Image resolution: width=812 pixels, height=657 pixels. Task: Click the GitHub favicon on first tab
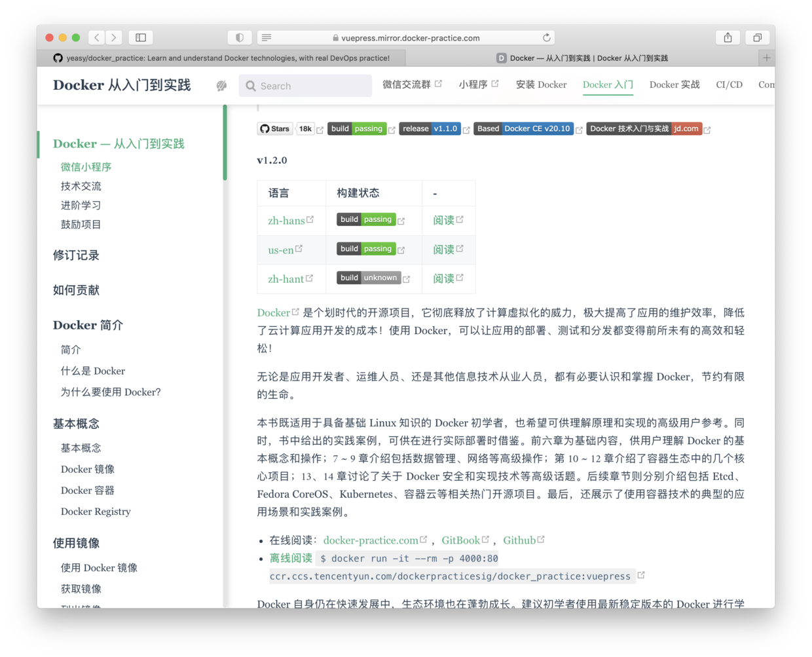click(x=58, y=58)
